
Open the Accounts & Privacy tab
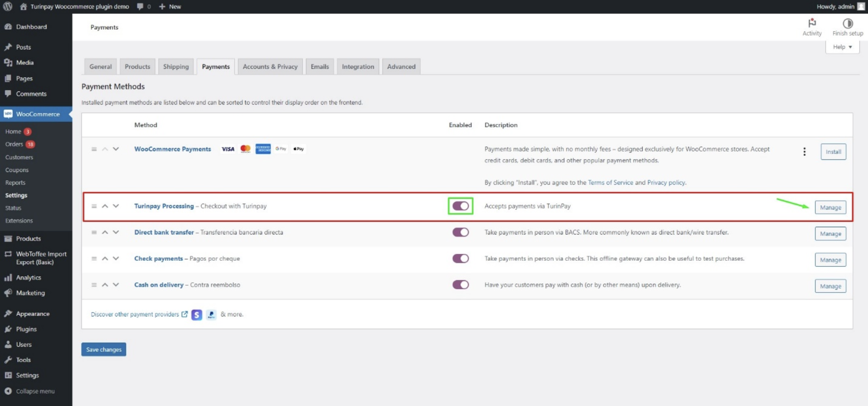pos(270,67)
